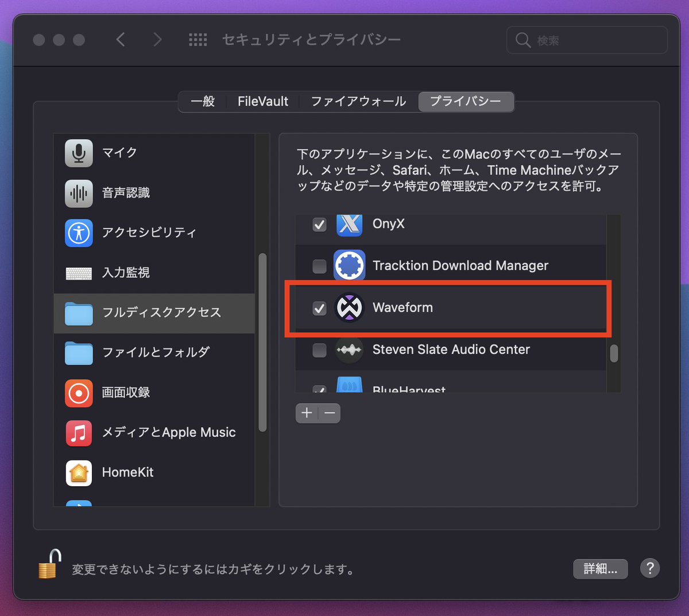Image resolution: width=689 pixels, height=616 pixels.
Task: Click in the 検索 search field
Action: 587,40
